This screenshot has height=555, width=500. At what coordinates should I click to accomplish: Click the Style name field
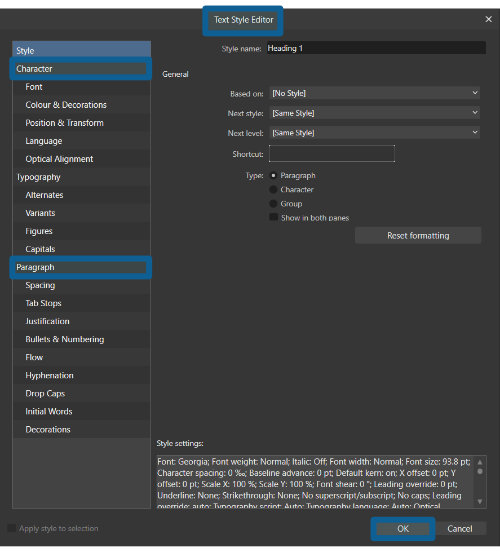[x=376, y=48]
